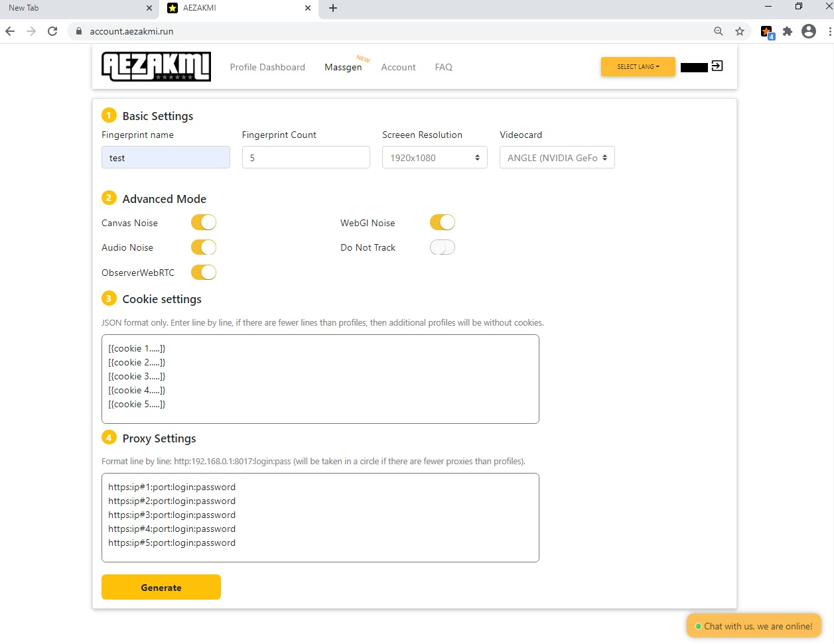Close the AEZAKMI browser tab

tap(308, 8)
